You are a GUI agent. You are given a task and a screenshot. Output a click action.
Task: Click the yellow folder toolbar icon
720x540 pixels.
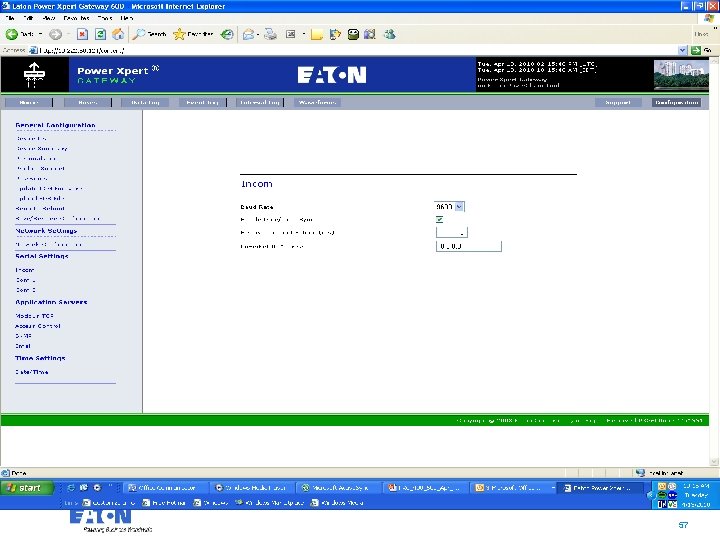tap(316, 34)
